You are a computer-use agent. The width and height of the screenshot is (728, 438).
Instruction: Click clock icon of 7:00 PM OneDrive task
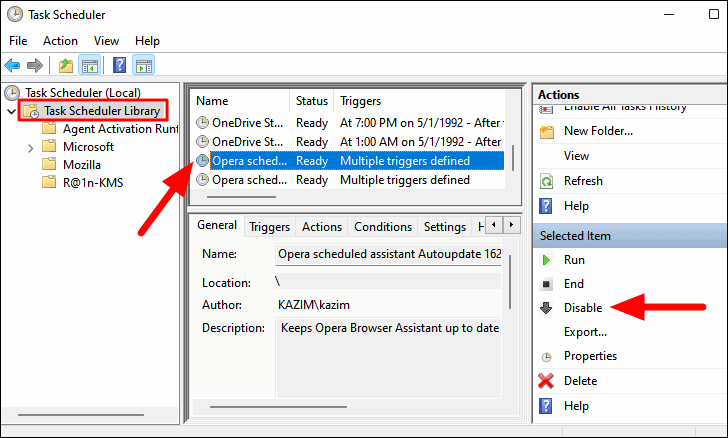(202, 123)
